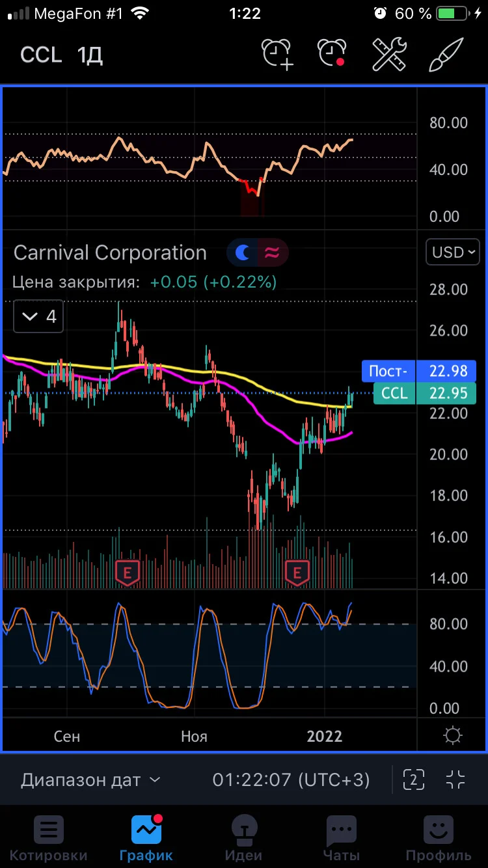Screen dimensions: 488x868
Task: Tap the battery indicator in status bar
Action: point(454,13)
